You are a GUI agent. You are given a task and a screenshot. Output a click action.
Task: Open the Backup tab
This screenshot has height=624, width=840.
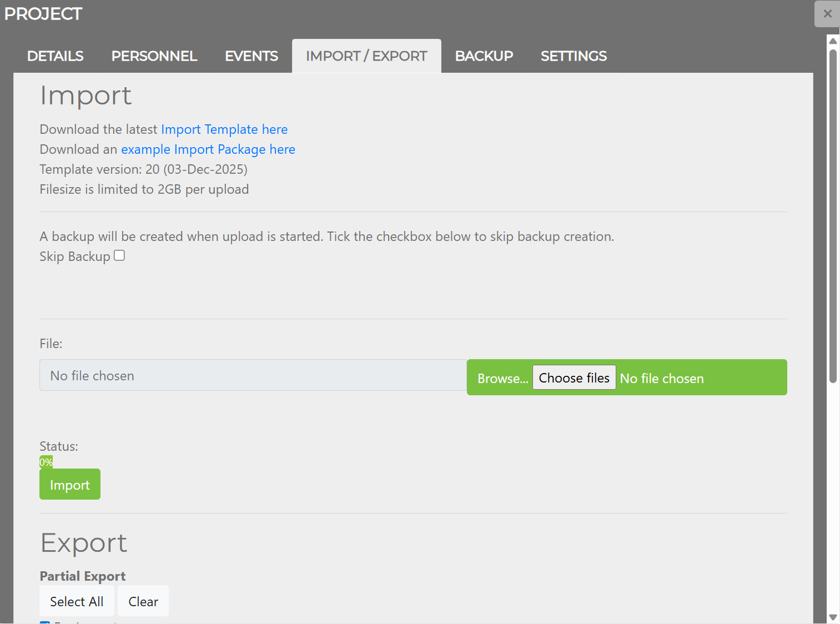click(x=484, y=56)
